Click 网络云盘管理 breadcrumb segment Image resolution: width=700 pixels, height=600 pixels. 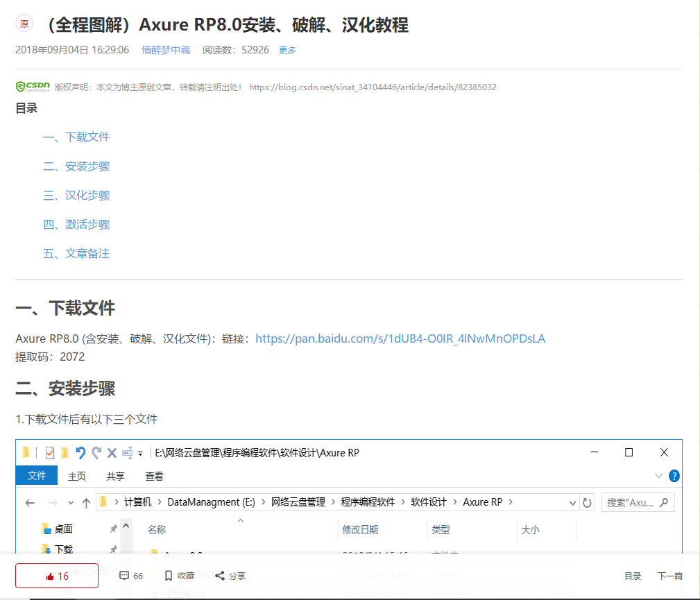point(298,502)
